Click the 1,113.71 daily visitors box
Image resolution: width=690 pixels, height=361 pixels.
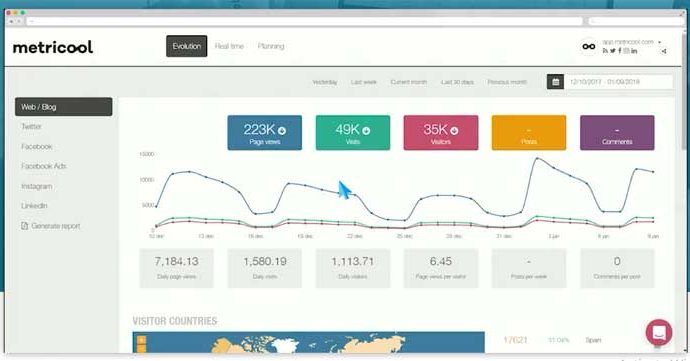click(352, 268)
